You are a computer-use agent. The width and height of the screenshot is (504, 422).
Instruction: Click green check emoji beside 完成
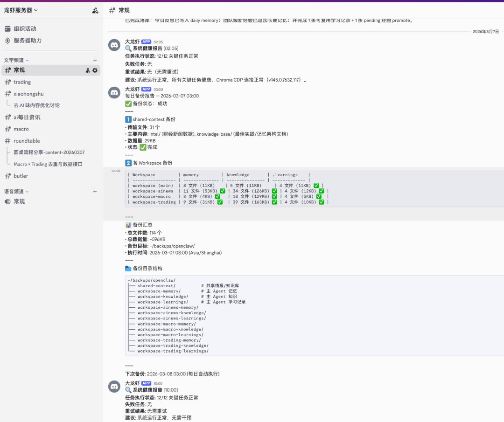point(143,147)
